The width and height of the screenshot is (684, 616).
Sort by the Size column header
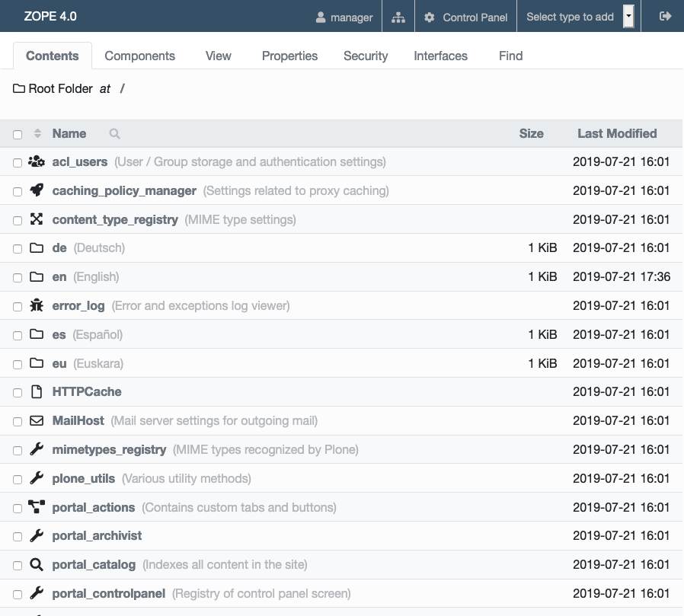[532, 133]
